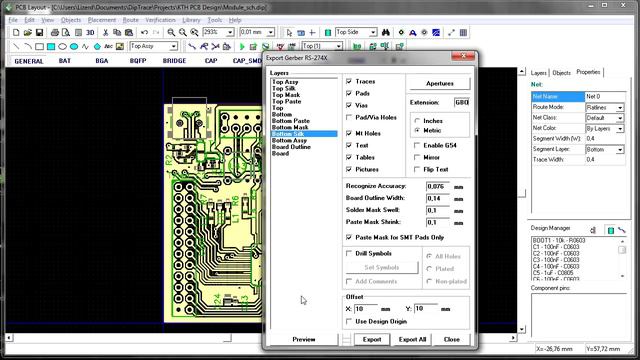
Task: Open the Top (1) layer dropdown
Action: coord(338,46)
